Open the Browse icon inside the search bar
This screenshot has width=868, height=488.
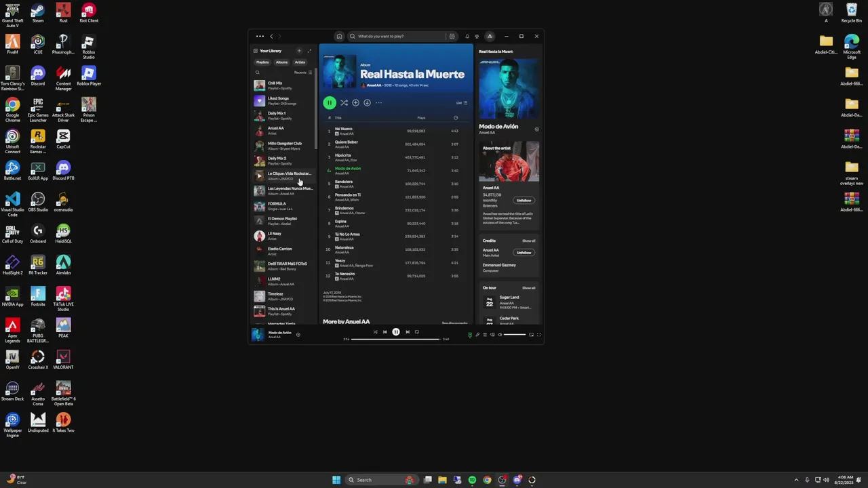coord(452,37)
